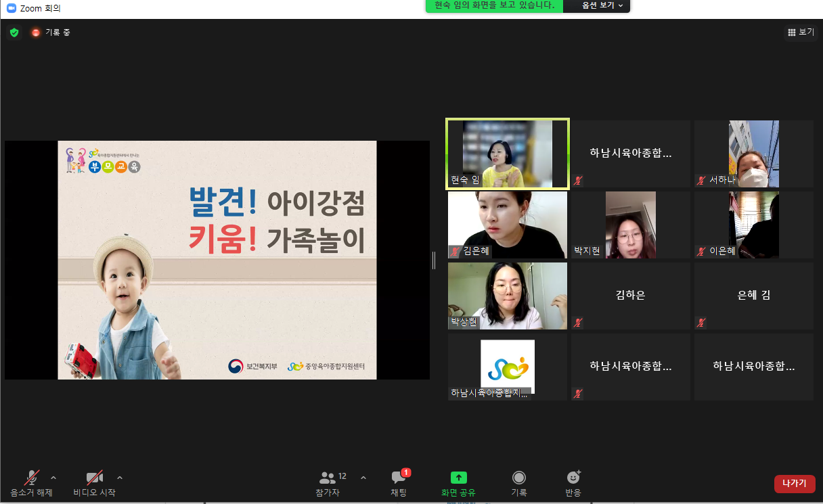Open the 보기 view layout menu
The width and height of the screenshot is (823, 504).
click(801, 32)
